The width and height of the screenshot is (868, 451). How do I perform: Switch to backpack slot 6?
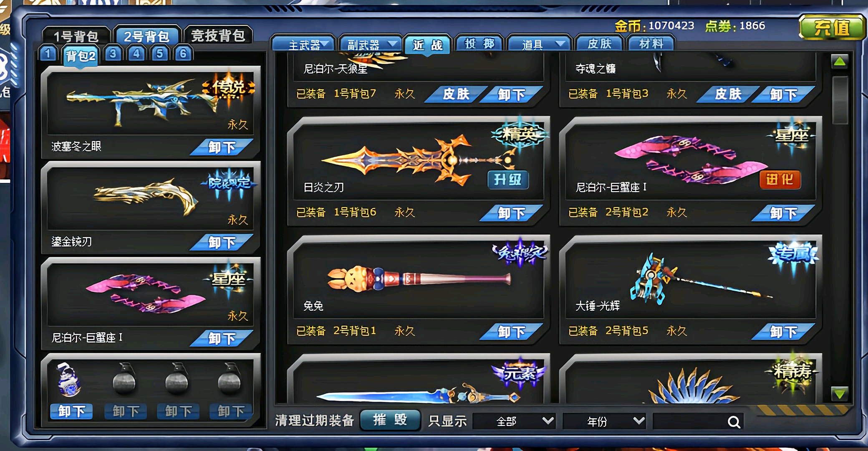point(183,54)
